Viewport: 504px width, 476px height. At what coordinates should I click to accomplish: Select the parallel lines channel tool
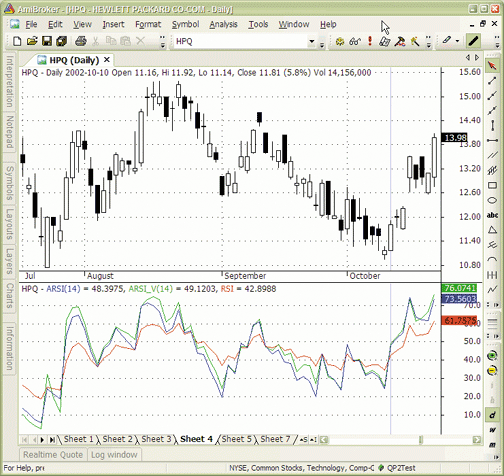tap(492, 155)
